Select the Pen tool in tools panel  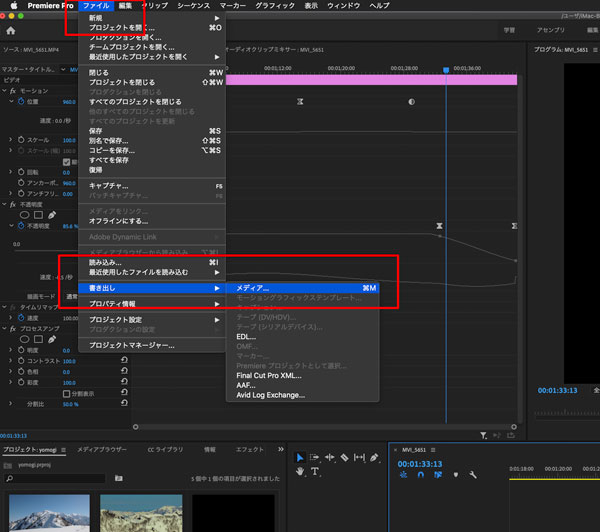point(374,457)
